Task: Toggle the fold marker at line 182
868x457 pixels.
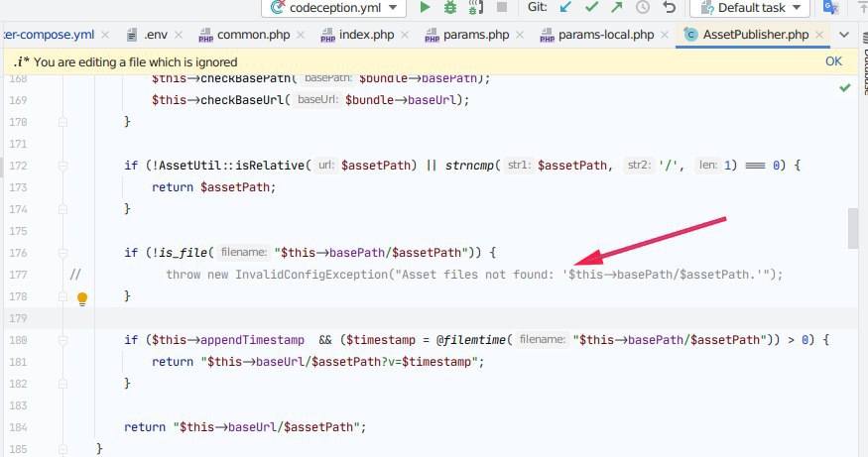Action: click(63, 384)
